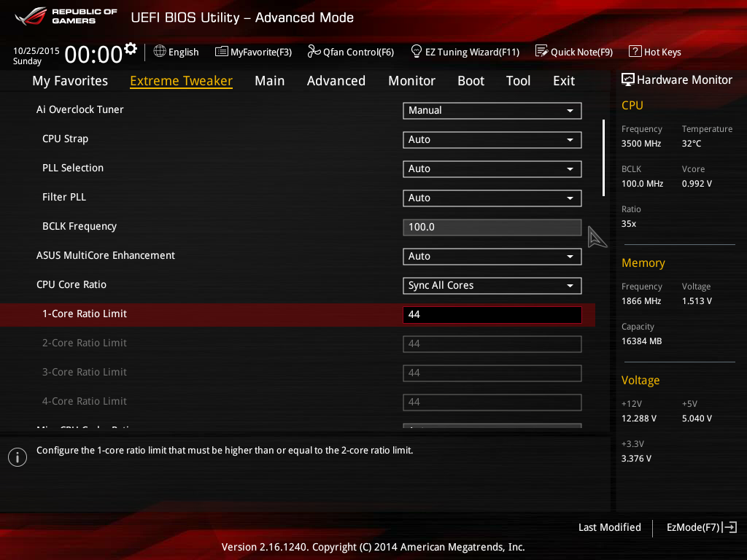The width and height of the screenshot is (747, 560).
Task: Click the globe language icon
Action: click(x=160, y=51)
